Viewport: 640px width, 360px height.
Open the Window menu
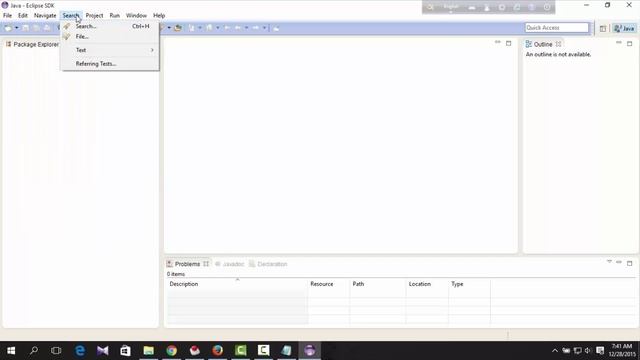tap(136, 16)
